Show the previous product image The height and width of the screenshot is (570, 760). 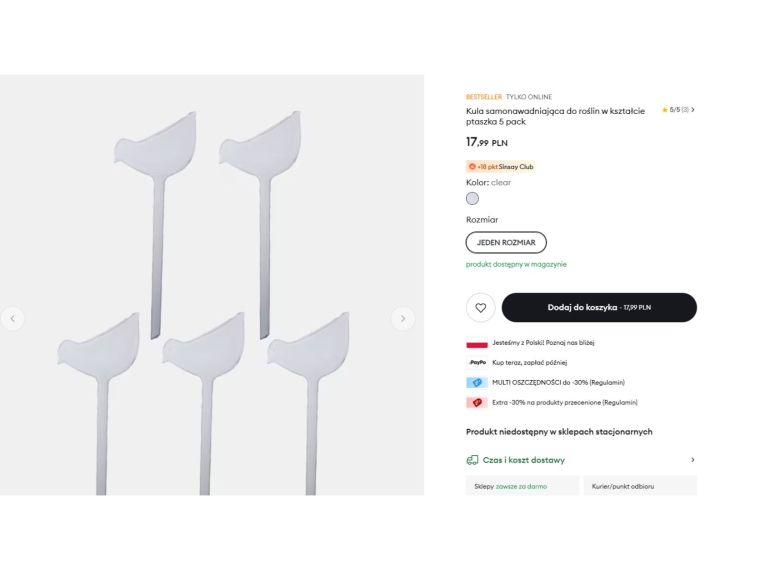coord(13,319)
